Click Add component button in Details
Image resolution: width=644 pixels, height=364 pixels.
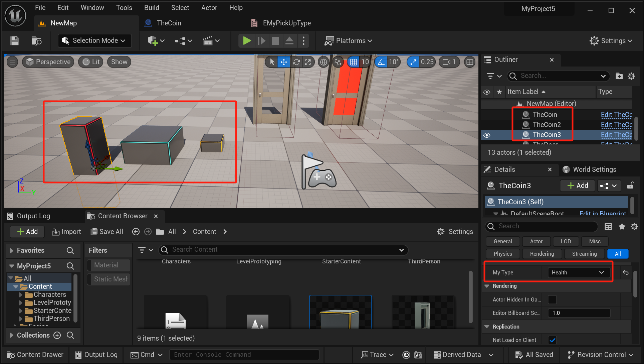pyautogui.click(x=578, y=186)
